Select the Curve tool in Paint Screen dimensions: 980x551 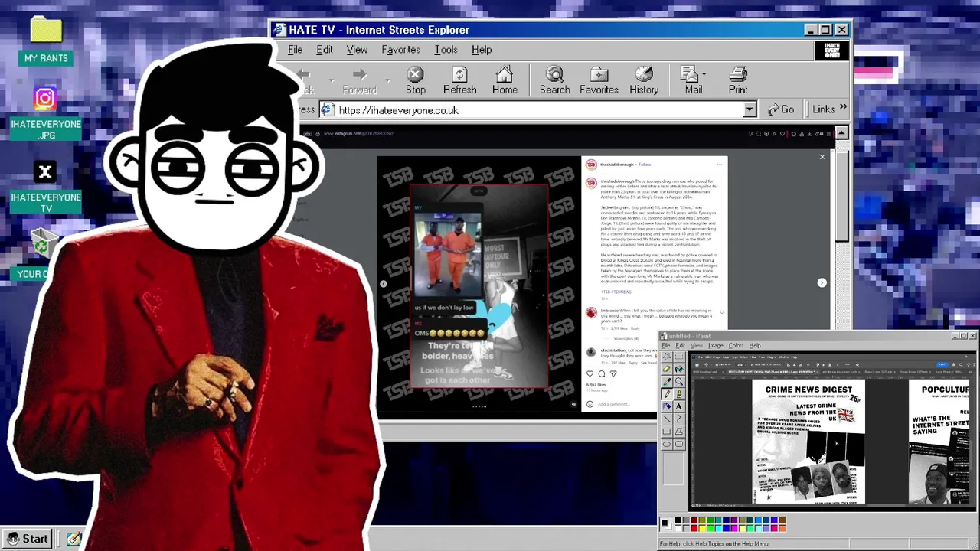(679, 419)
